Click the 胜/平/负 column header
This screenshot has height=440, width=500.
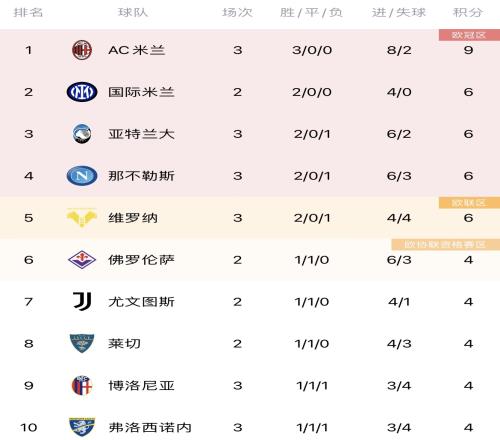coord(311,13)
